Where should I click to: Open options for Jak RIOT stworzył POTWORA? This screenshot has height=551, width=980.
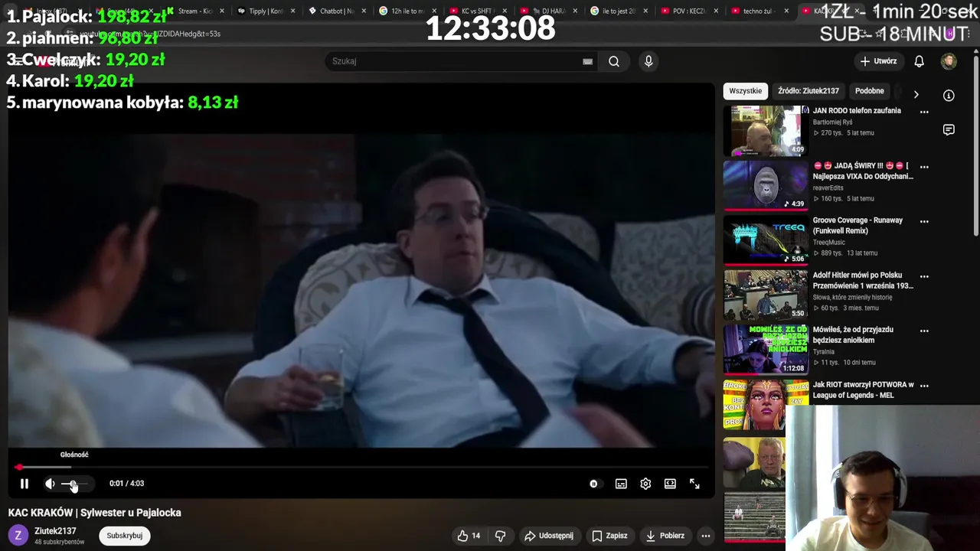tap(924, 386)
